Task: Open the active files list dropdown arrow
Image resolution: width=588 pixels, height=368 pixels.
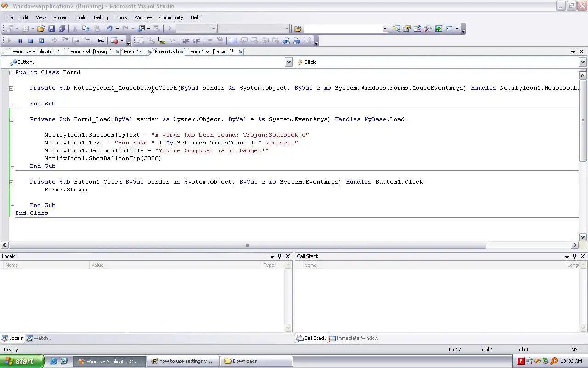Action: pos(573,52)
